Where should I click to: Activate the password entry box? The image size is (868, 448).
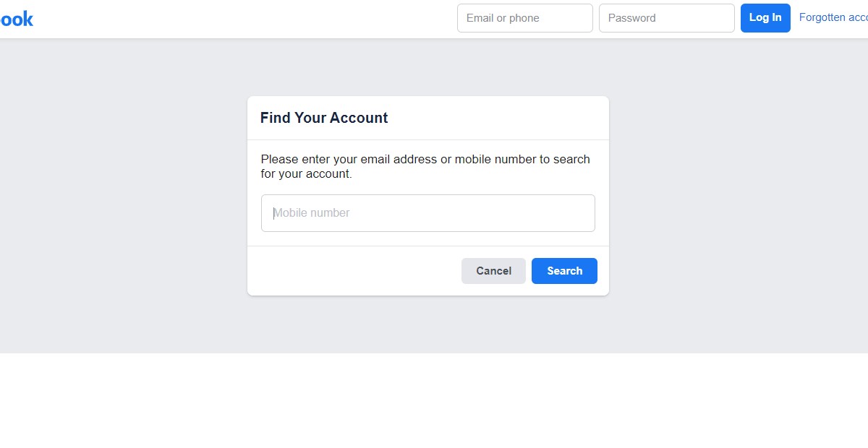(x=666, y=17)
